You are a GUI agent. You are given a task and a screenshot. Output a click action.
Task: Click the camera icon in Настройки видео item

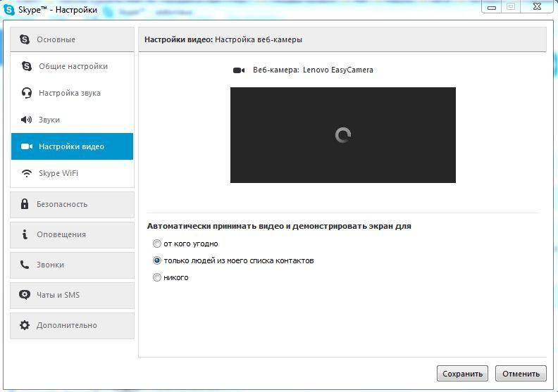coord(27,146)
